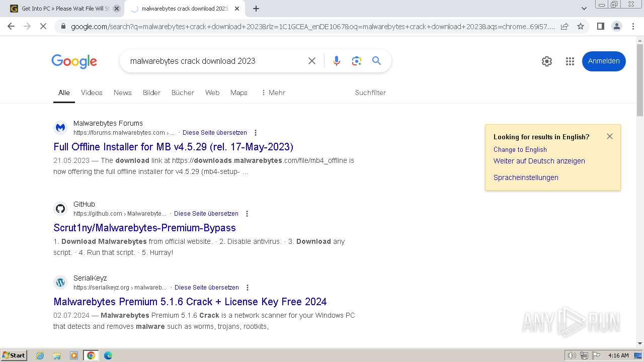Click the Google logo
The width and height of the screenshot is (644, 362).
tap(74, 61)
